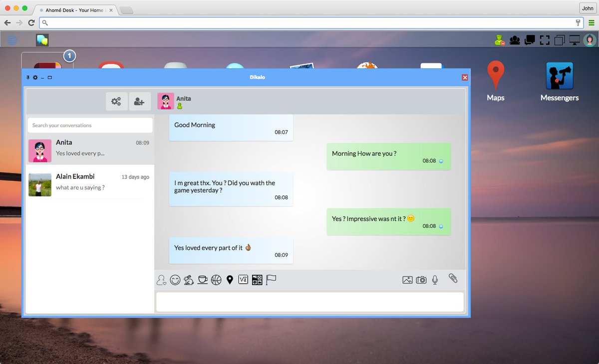Reload the browser page
599x364 pixels.
31,22
